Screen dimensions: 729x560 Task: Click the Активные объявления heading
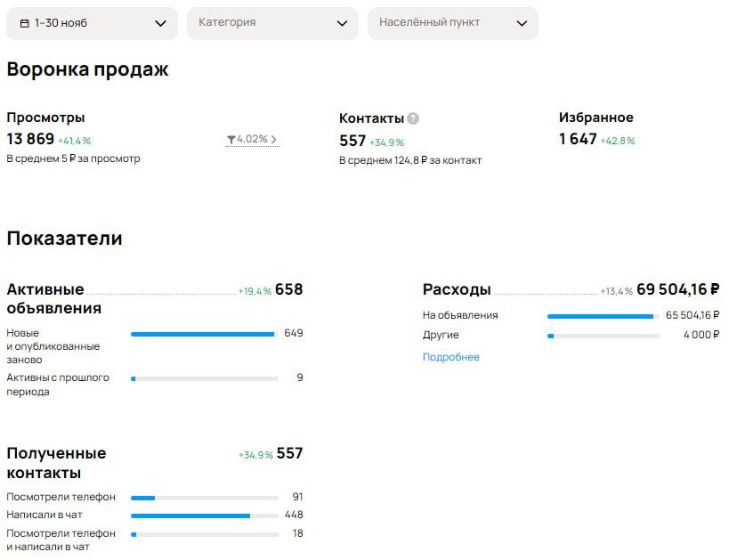54,298
